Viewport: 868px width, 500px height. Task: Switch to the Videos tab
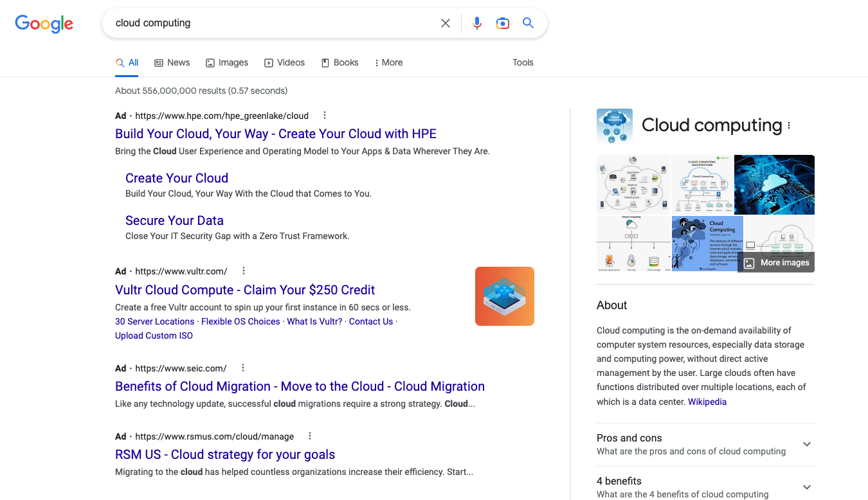tap(285, 62)
